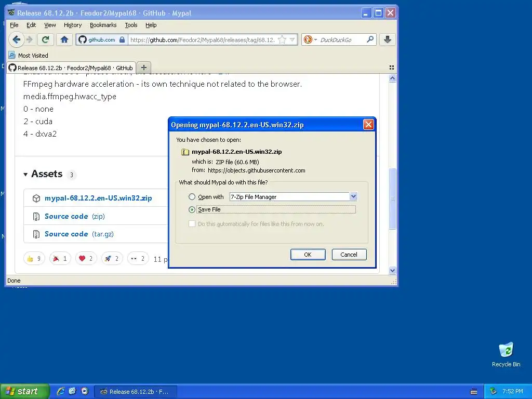The image size is (532, 399).
Task: Open the Help menu
Action: point(151,25)
